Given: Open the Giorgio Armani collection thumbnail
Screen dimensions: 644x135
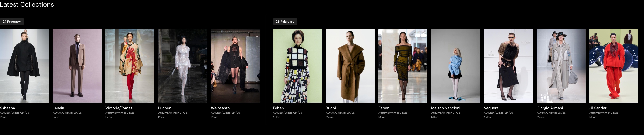Looking at the screenshot, I should (x=561, y=66).
